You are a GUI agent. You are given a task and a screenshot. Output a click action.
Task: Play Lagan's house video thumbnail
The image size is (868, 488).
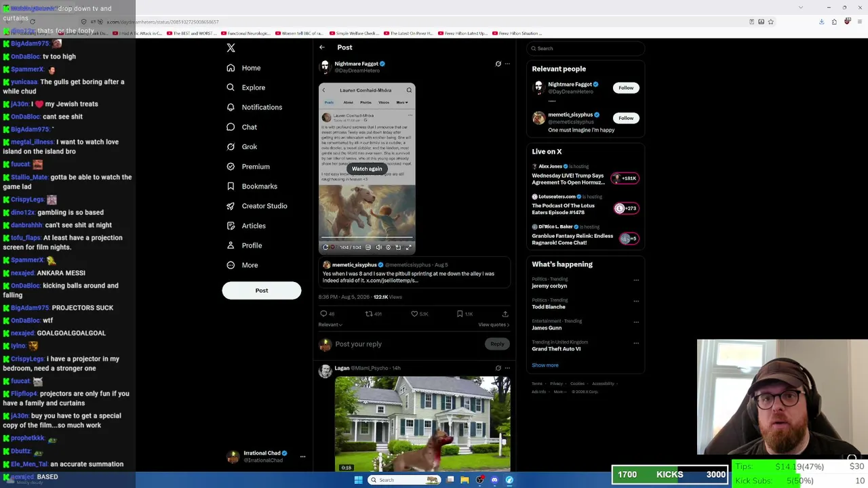(422, 424)
